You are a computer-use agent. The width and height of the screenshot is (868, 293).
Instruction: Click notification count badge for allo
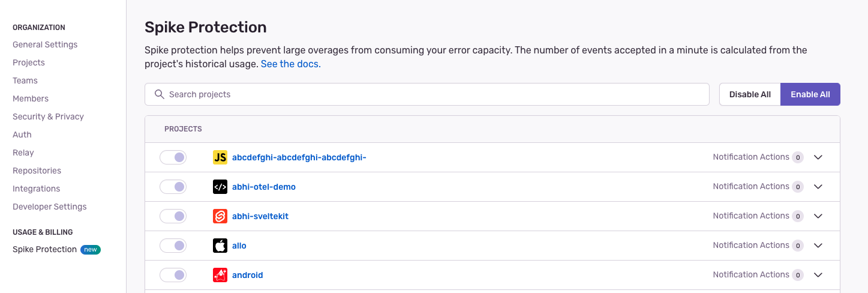[798, 246]
